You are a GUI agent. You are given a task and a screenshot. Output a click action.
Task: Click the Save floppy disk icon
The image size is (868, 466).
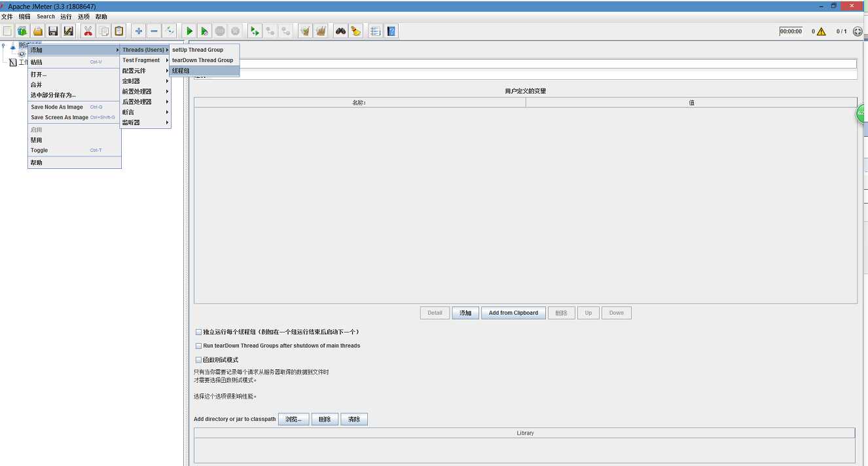pyautogui.click(x=53, y=31)
